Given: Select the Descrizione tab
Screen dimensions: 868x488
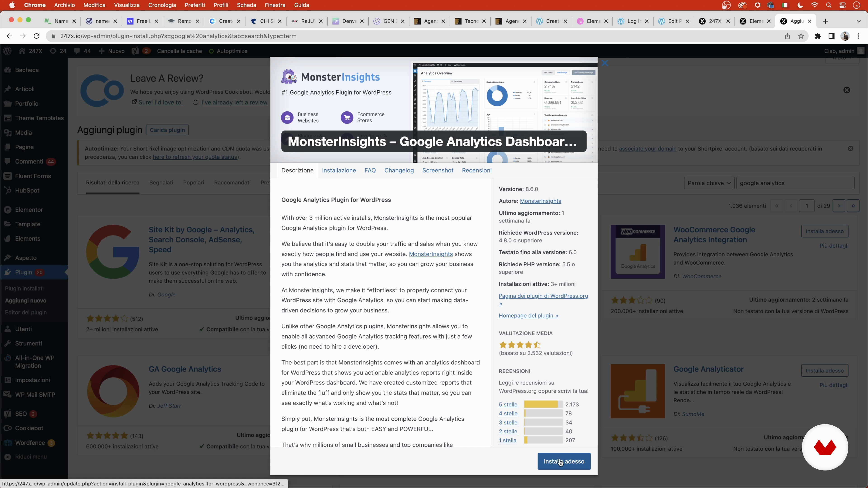Looking at the screenshot, I should point(297,170).
